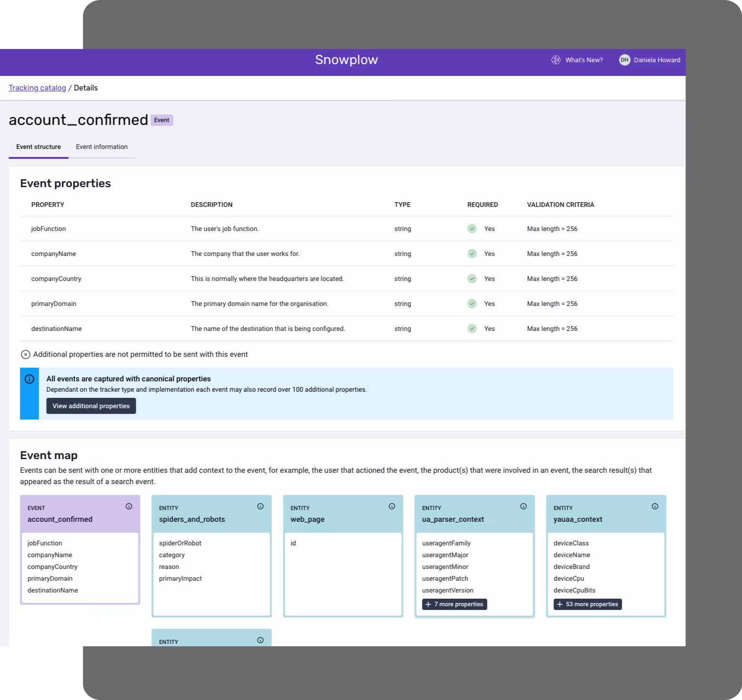Click spiders_and_robots entity card title
The image size is (742, 700).
(x=192, y=519)
